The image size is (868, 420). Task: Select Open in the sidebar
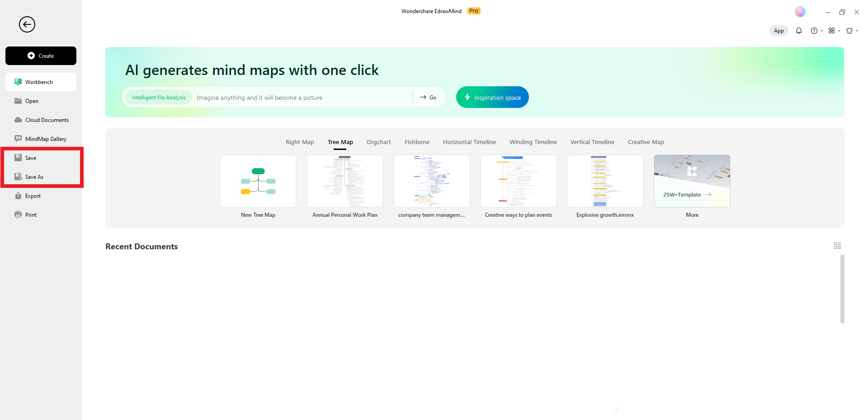click(41, 101)
